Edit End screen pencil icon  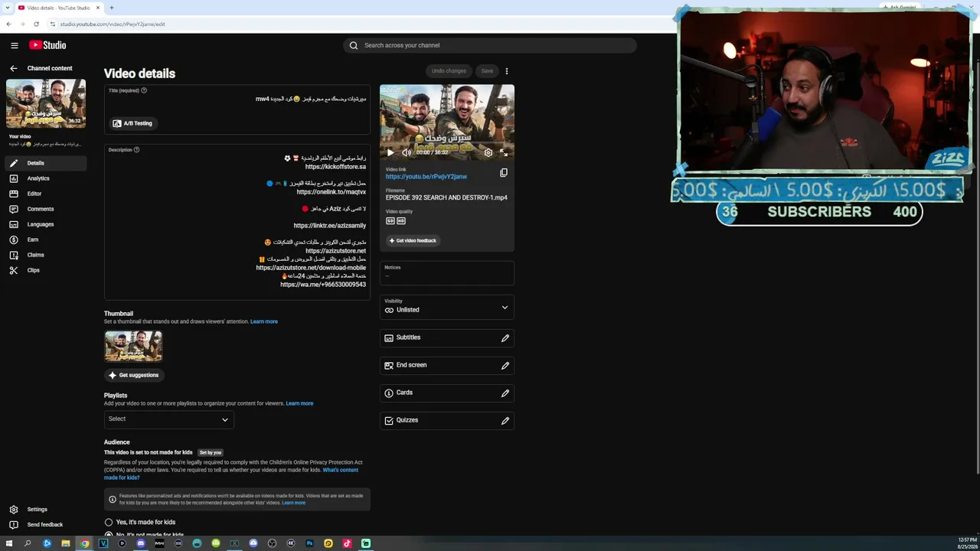505,365
